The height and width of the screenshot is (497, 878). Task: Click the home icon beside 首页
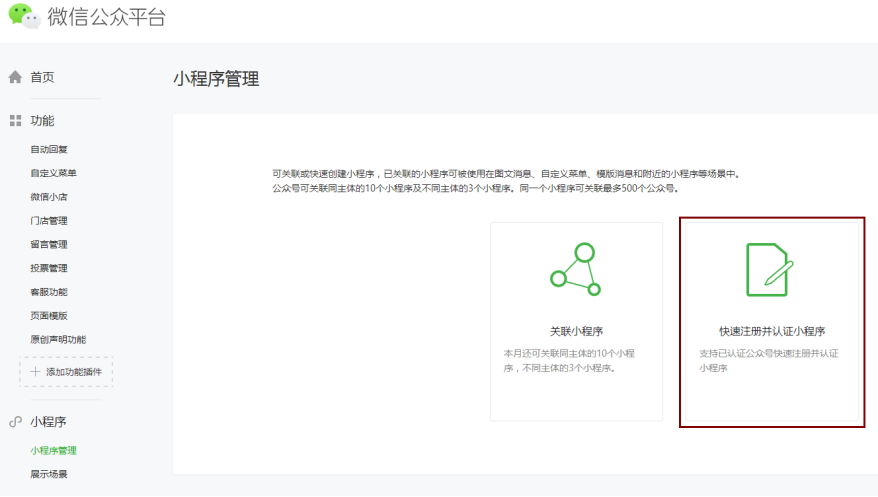point(15,77)
